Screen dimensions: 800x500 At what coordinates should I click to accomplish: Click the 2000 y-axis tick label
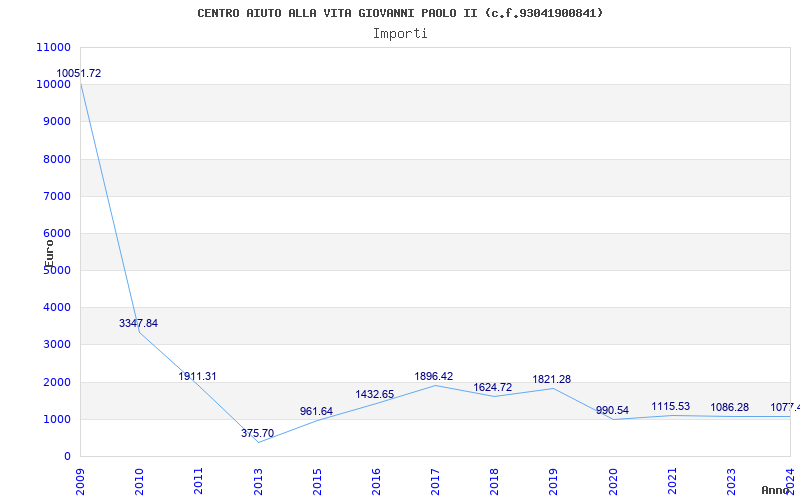(x=57, y=382)
